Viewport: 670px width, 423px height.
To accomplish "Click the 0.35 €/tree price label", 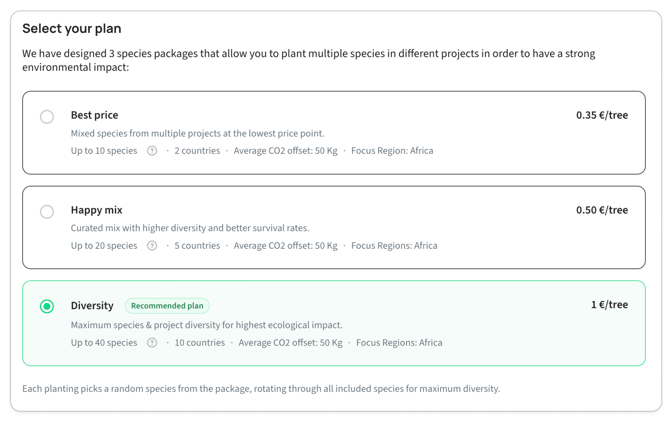I will [602, 115].
